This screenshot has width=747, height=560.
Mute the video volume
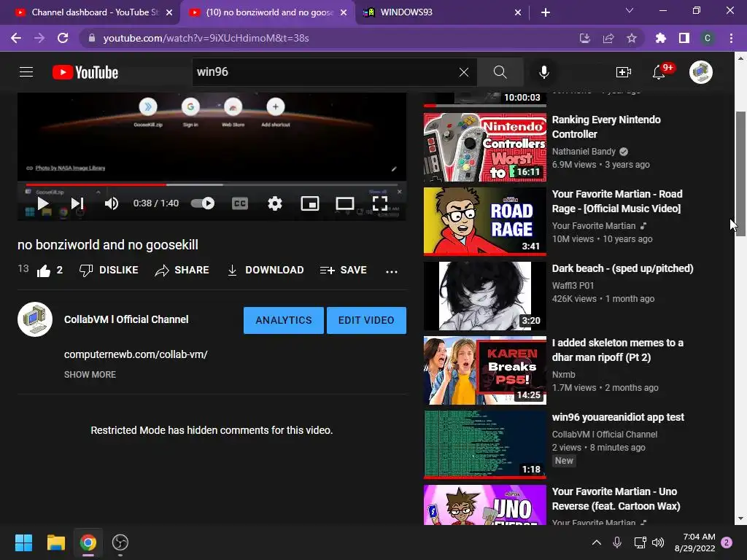(x=112, y=203)
